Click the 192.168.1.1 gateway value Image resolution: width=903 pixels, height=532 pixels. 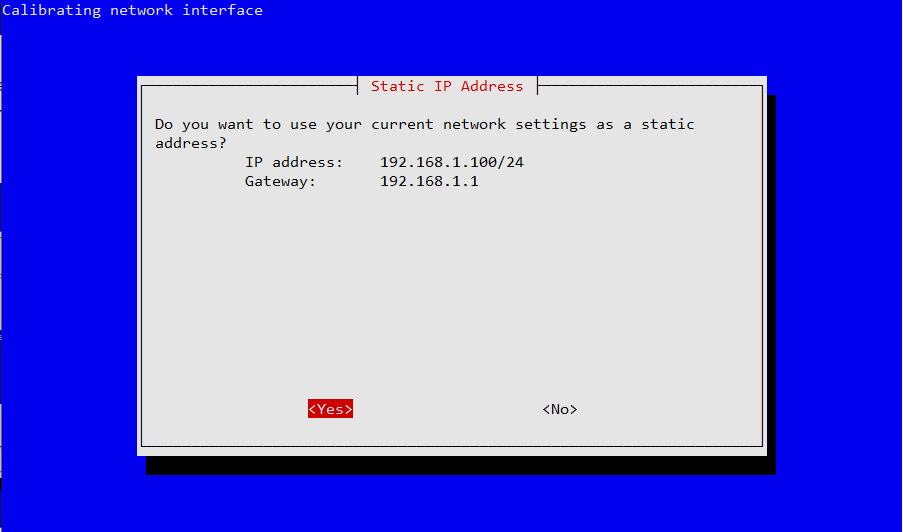pos(429,182)
